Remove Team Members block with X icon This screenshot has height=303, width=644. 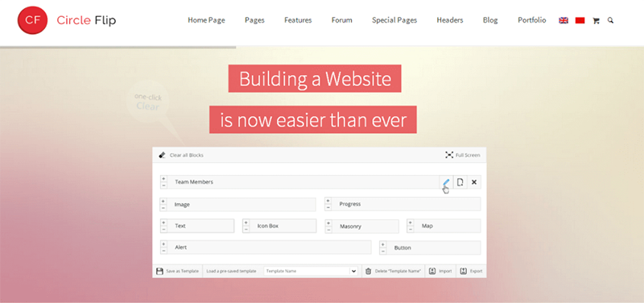(474, 181)
